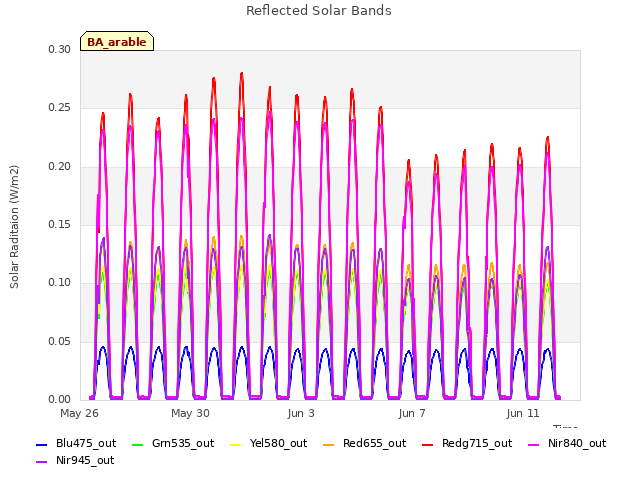The image size is (640, 480).
Task: Click the Reflected Solar Bands chart title
Action: (x=319, y=11)
